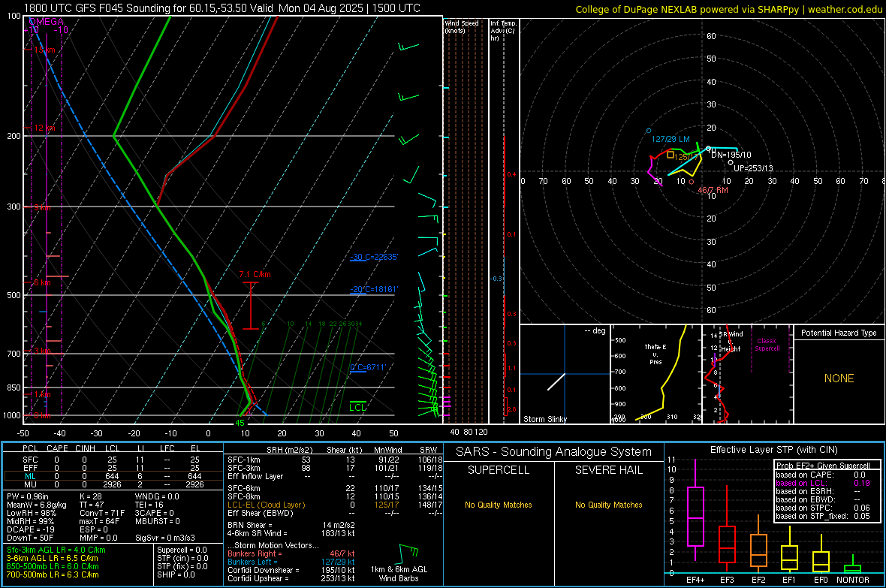Click 'No Quality Matches' under SEVERE HAIL
Image resolution: width=886 pixels, height=588 pixels.
tap(608, 505)
